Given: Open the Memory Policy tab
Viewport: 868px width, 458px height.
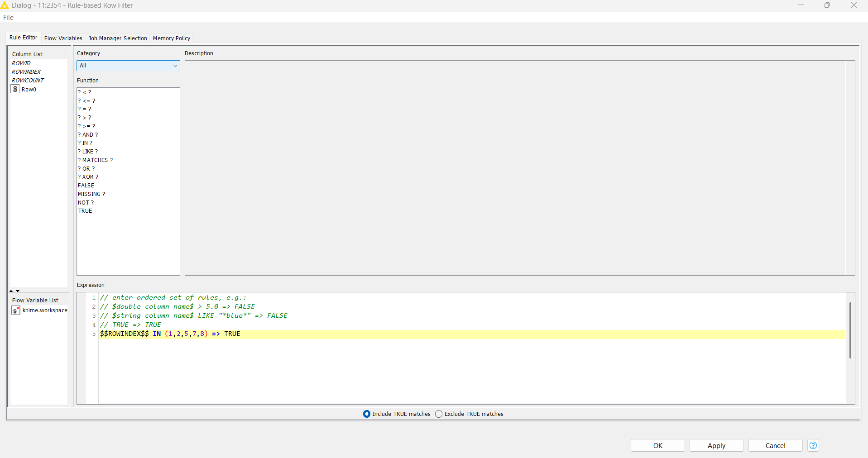Looking at the screenshot, I should point(171,38).
